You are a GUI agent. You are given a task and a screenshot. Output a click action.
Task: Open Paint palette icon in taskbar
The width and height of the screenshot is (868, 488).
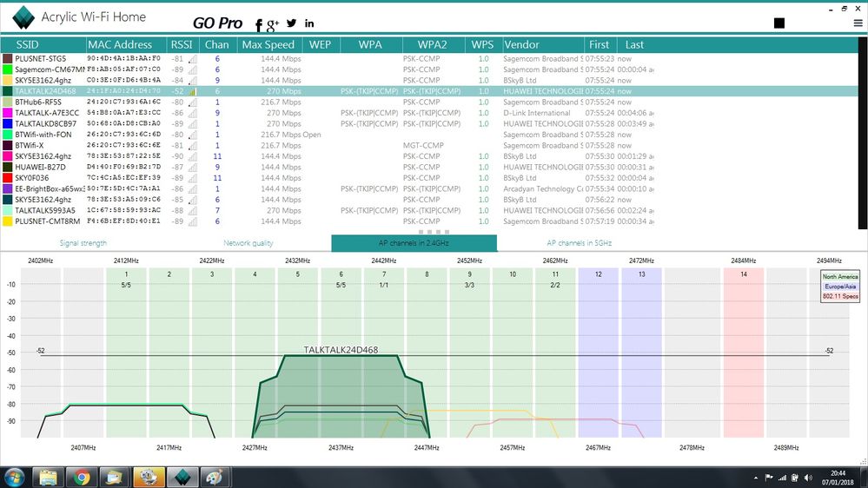click(215, 477)
